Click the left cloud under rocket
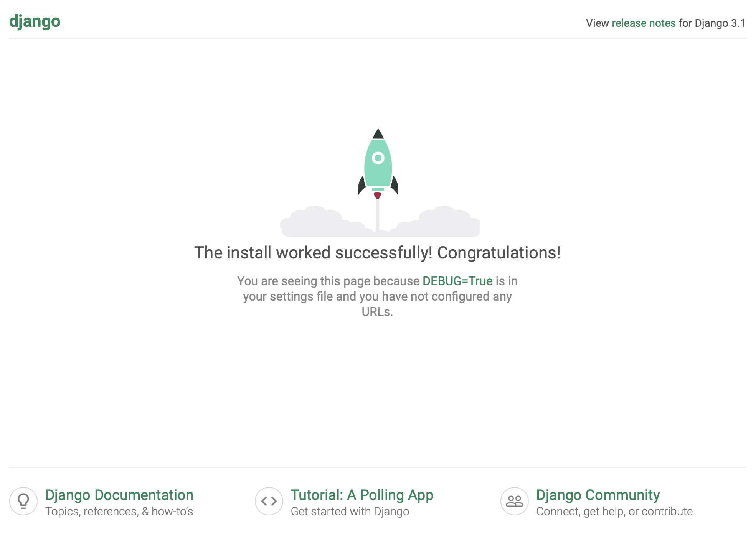 click(x=319, y=223)
